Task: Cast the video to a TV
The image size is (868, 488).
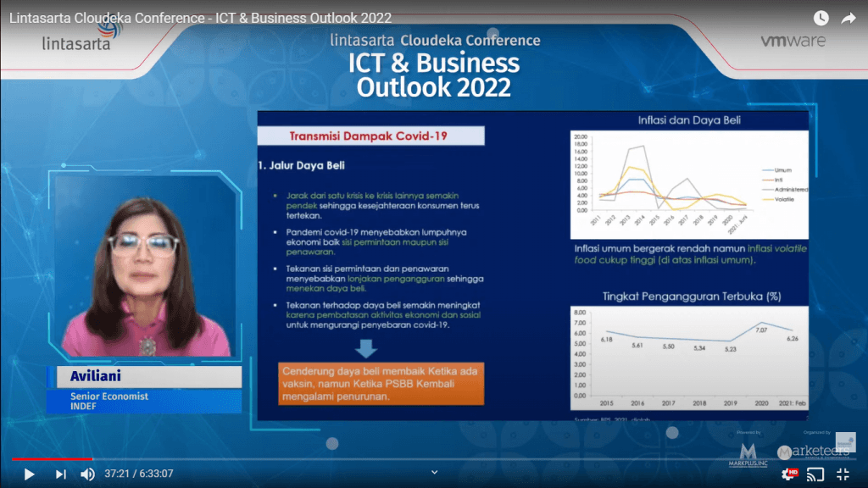Action: tap(815, 474)
